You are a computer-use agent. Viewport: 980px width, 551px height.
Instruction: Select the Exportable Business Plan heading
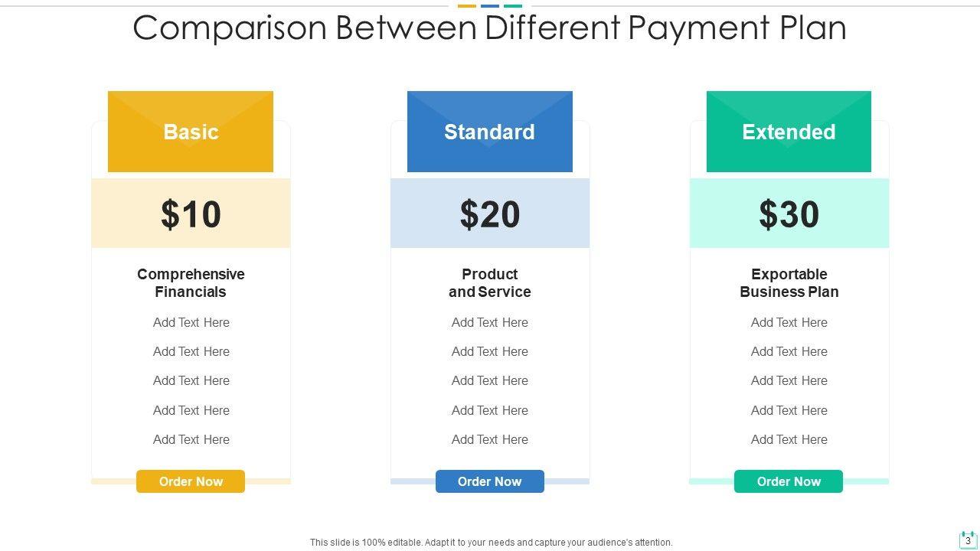pos(789,282)
